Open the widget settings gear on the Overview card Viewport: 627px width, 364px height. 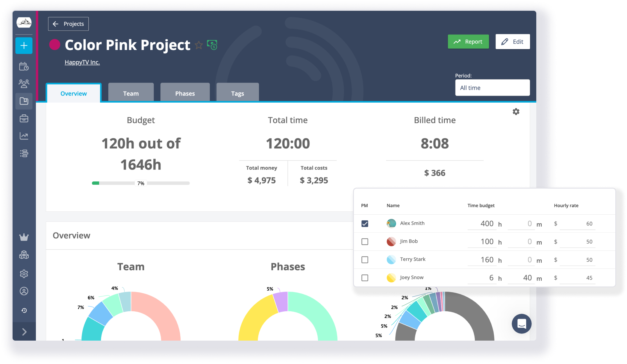[516, 111]
